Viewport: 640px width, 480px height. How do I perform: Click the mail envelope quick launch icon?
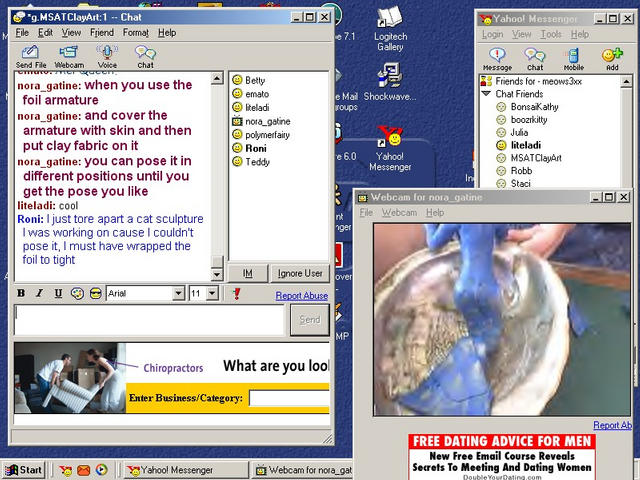tap(84, 471)
